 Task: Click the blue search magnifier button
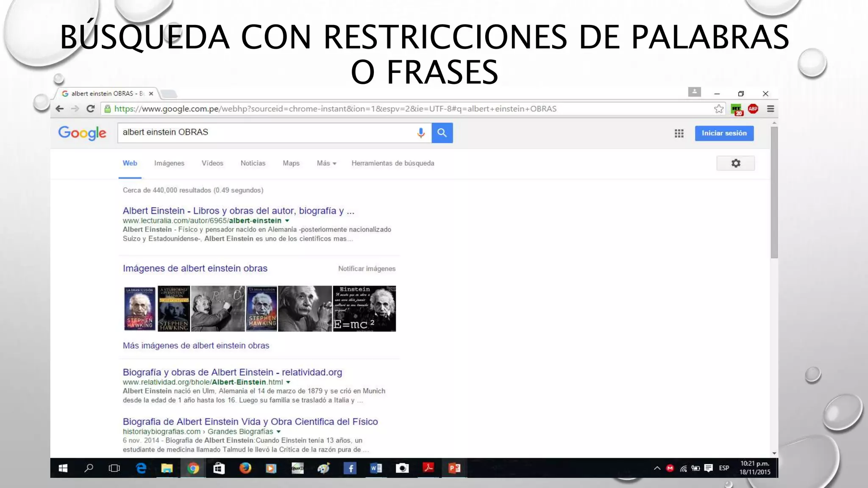(x=442, y=133)
